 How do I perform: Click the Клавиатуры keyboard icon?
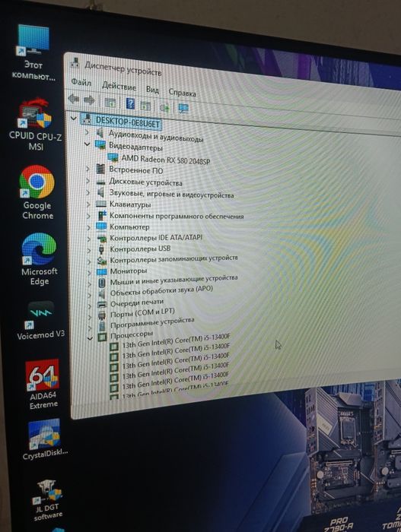tap(101, 204)
